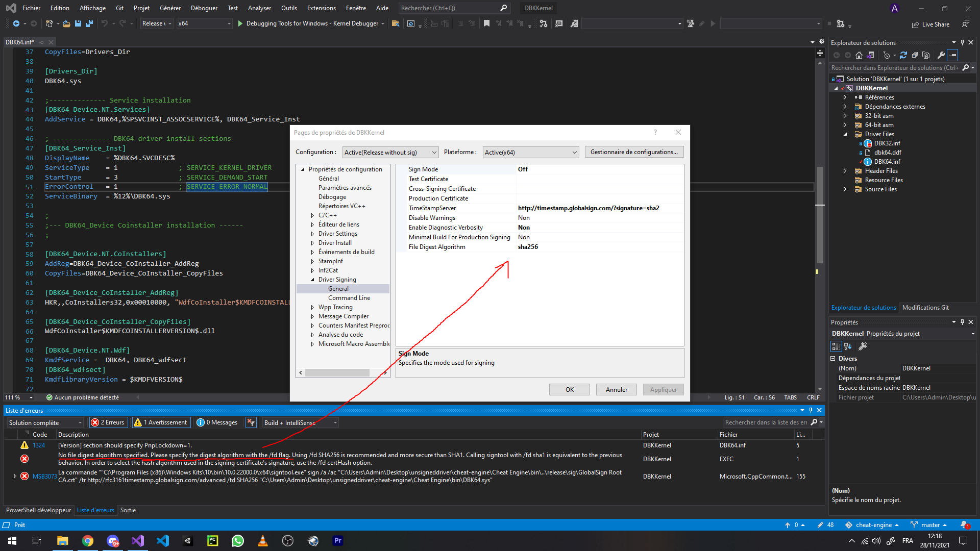Toggle the 0 Messages filter button

(x=218, y=422)
